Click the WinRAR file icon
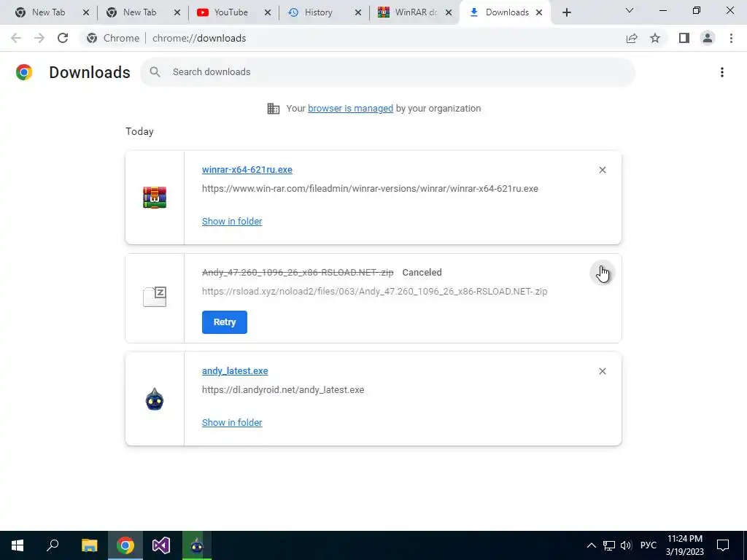 (155, 198)
